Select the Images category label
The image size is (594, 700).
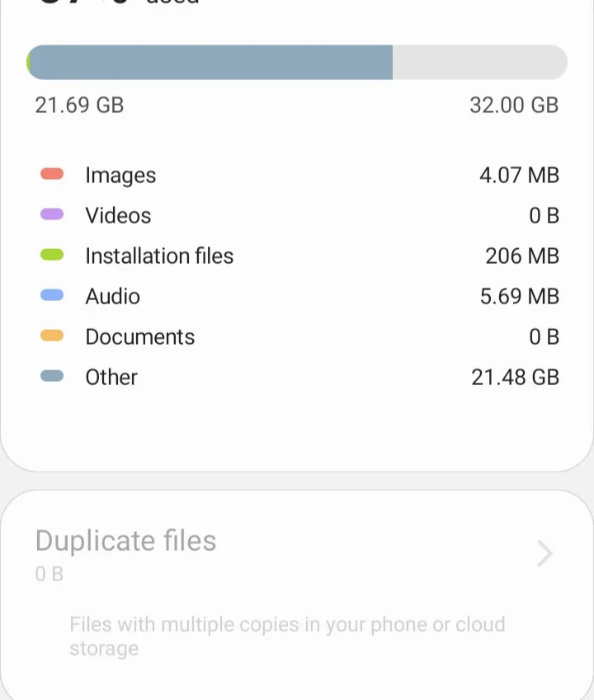pyautogui.click(x=120, y=175)
